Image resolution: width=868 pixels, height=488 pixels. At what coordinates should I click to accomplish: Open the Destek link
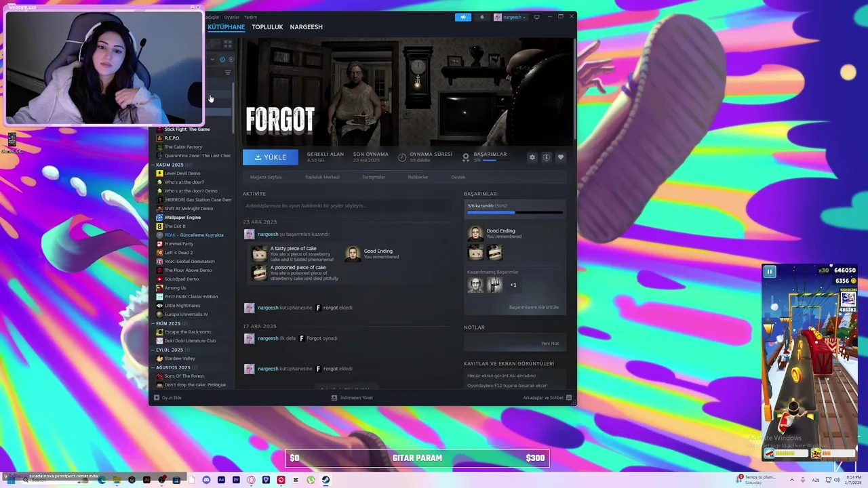point(458,177)
